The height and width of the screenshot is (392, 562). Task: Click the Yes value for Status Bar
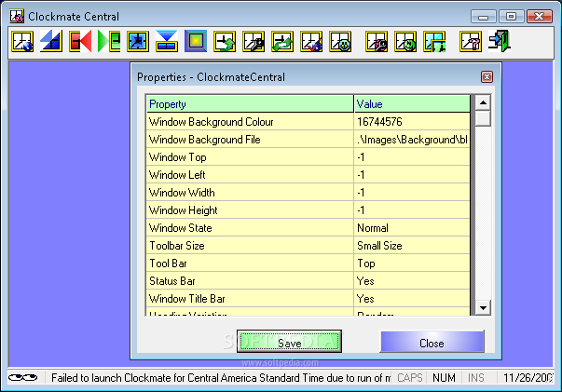[365, 281]
